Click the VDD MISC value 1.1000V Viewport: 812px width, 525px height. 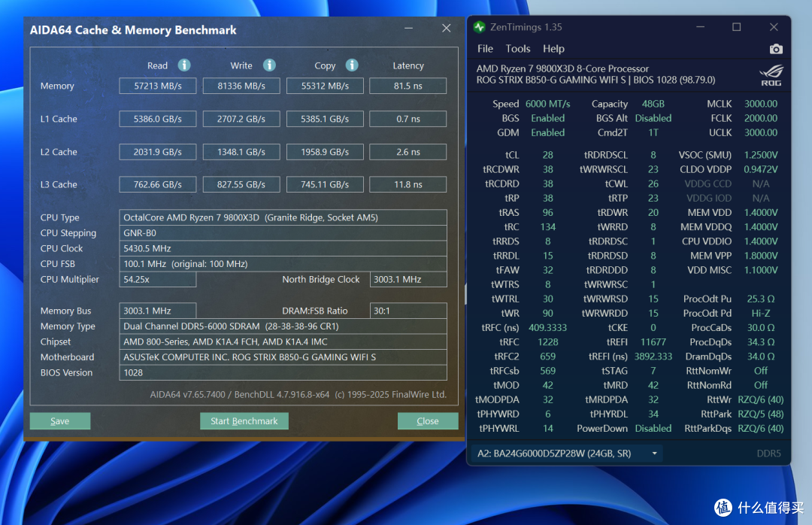(761, 270)
